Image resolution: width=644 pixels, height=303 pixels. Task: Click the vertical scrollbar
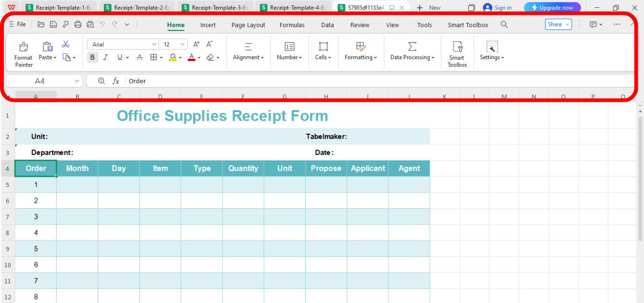(640, 178)
